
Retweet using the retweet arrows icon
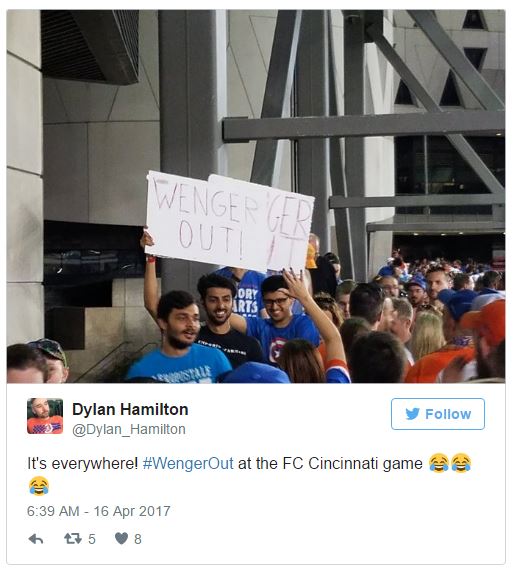[73, 538]
